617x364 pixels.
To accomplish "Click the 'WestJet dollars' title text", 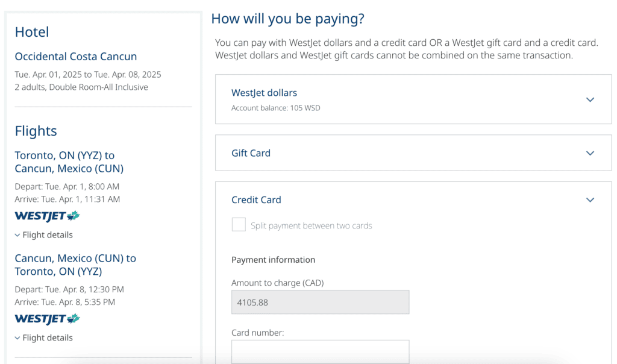I will point(264,93).
